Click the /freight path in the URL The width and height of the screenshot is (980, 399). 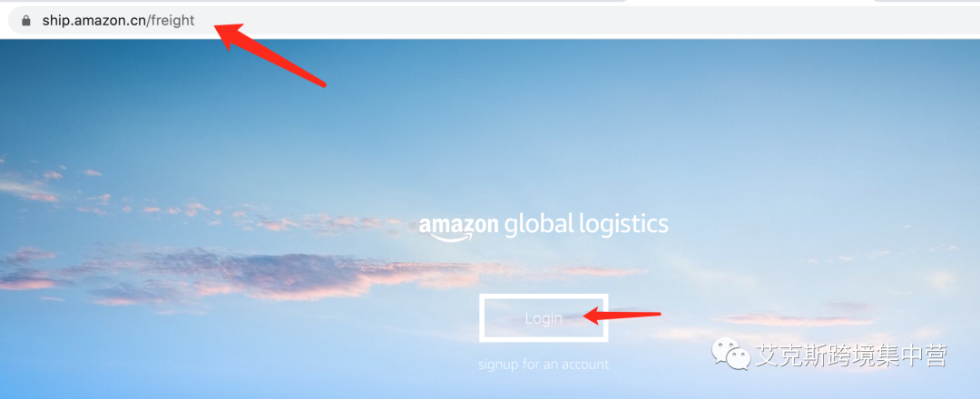click(171, 21)
